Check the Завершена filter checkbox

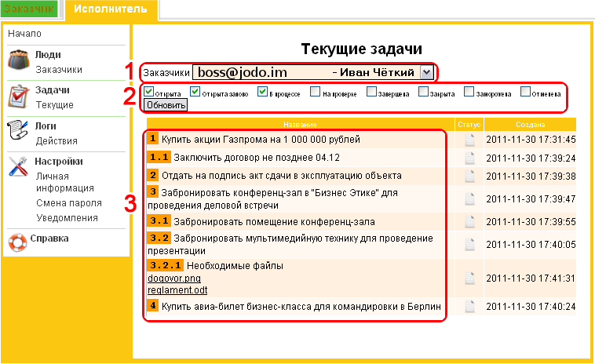(371, 91)
